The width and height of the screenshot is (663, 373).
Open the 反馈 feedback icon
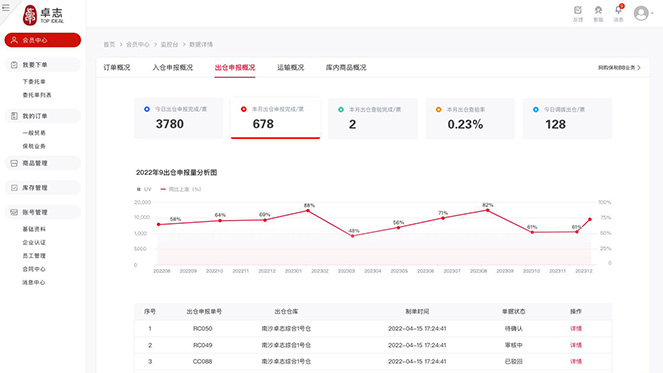tap(578, 14)
